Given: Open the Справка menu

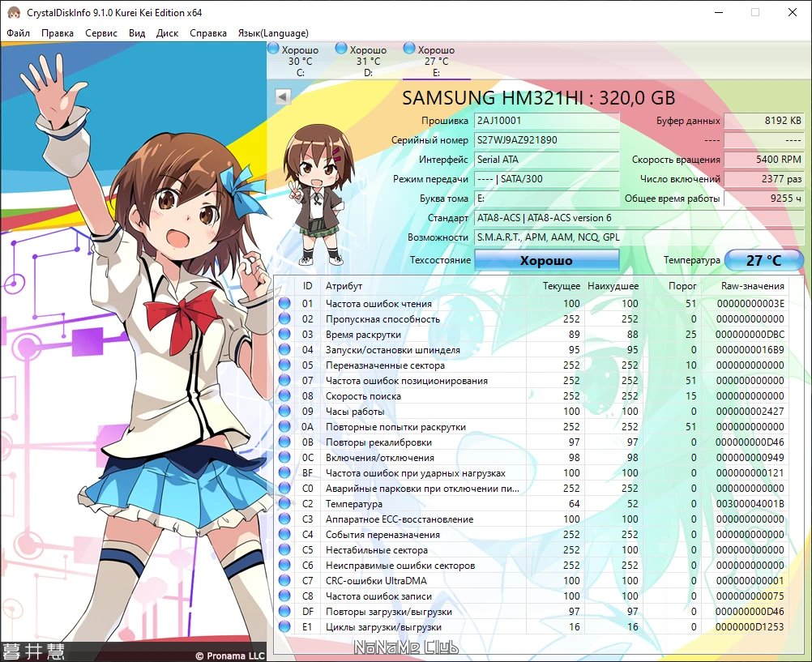Looking at the screenshot, I should click(x=208, y=33).
